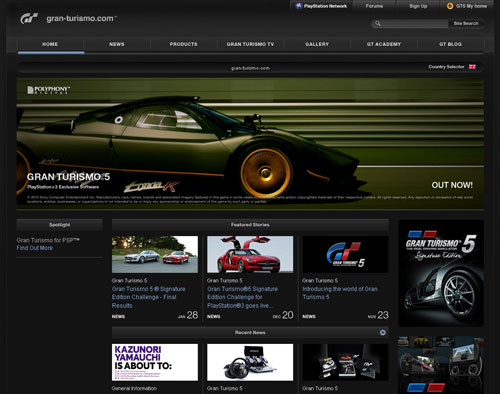This screenshot has width=500, height=394.
Task: Click the GT logo icon
Action: pos(29,18)
